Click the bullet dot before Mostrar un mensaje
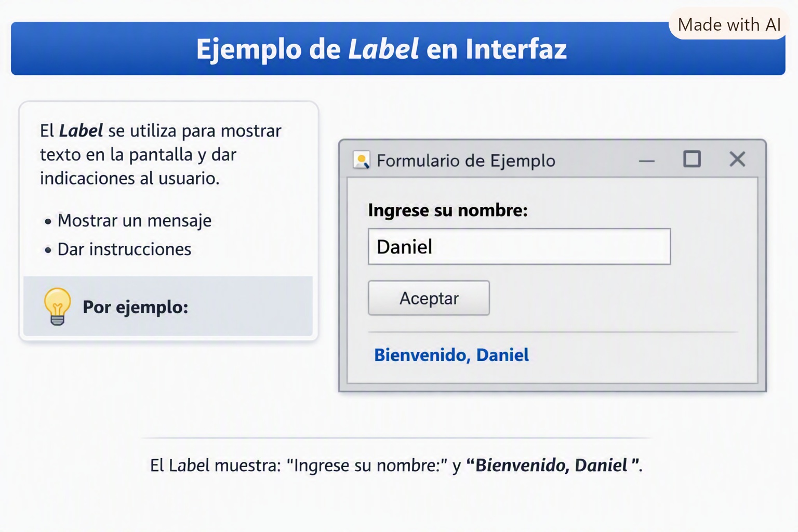Image resolution: width=798 pixels, height=532 pixels. coord(48,222)
